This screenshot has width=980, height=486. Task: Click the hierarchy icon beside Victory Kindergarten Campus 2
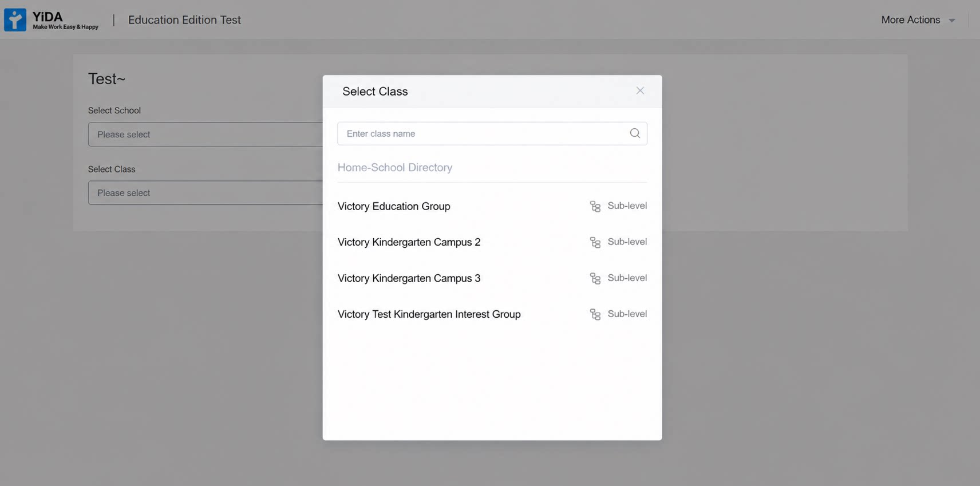pos(595,242)
